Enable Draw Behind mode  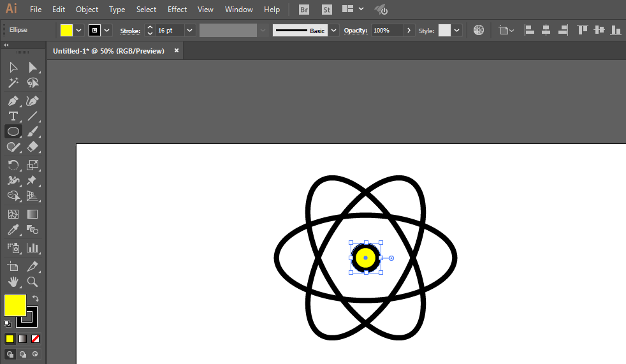(x=23, y=354)
